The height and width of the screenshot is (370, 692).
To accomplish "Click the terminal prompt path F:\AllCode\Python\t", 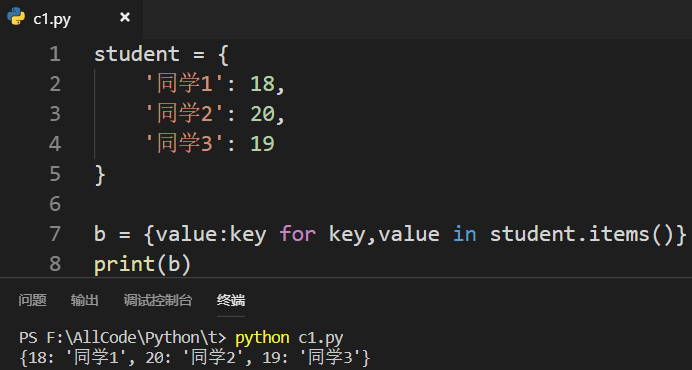I will tap(131, 338).
